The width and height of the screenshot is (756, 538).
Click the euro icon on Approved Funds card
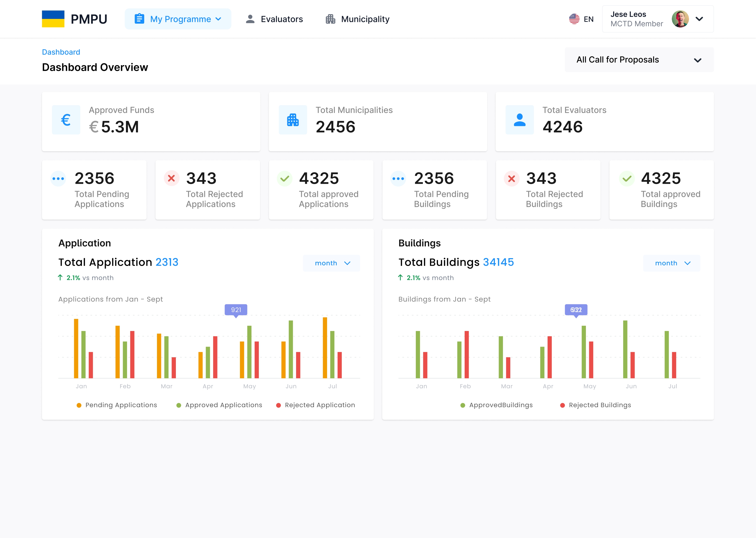(x=66, y=120)
